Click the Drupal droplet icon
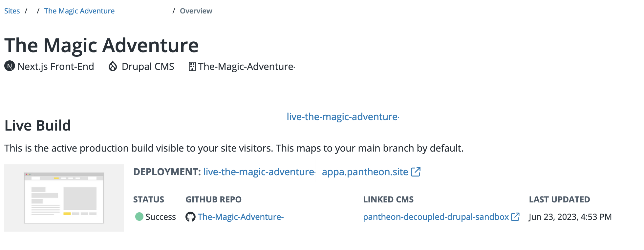This screenshot has height=250, width=644. coord(113,66)
